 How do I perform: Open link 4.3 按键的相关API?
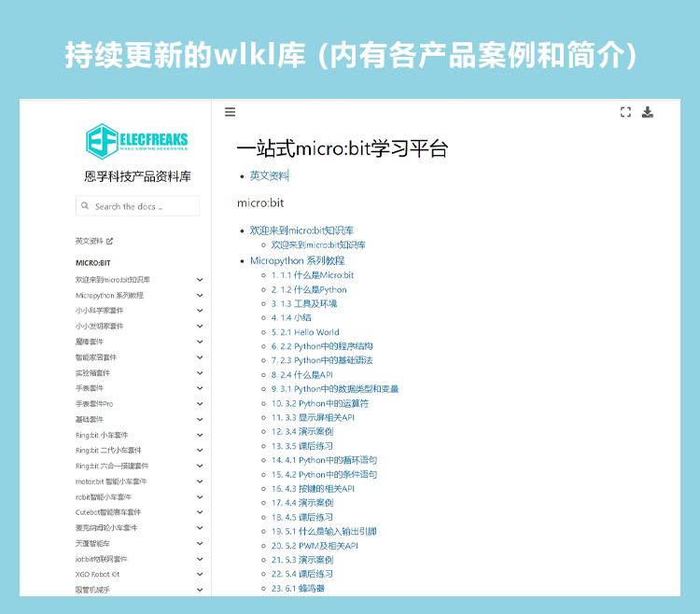[x=313, y=489]
